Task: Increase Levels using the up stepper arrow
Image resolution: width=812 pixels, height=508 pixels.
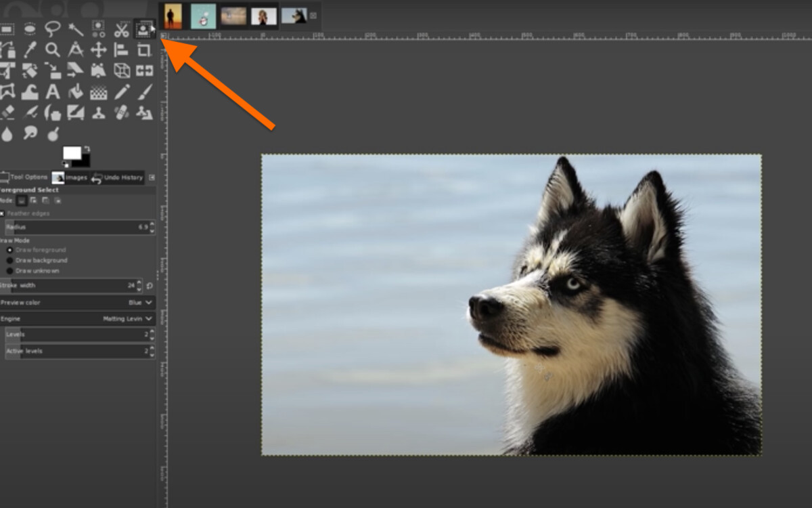Action: (152, 331)
